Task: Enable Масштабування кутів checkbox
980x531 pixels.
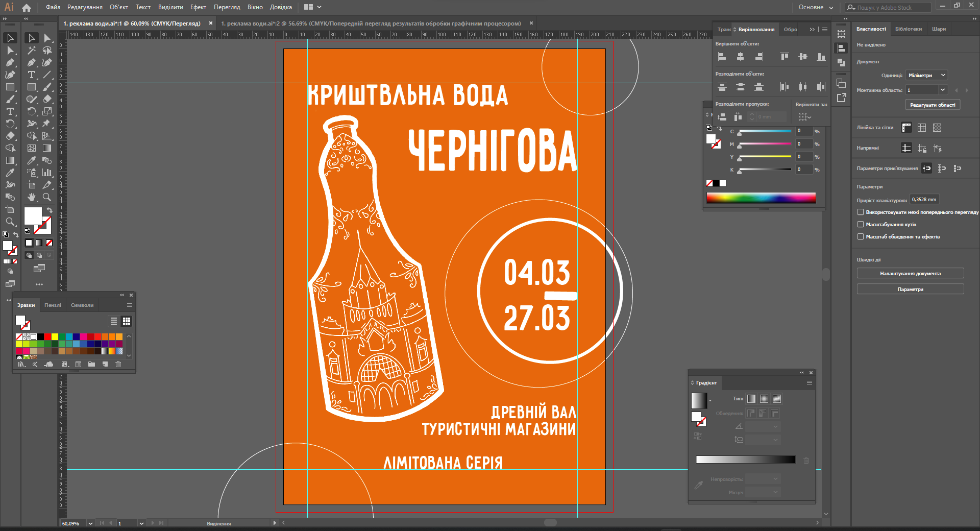Action: 861,224
